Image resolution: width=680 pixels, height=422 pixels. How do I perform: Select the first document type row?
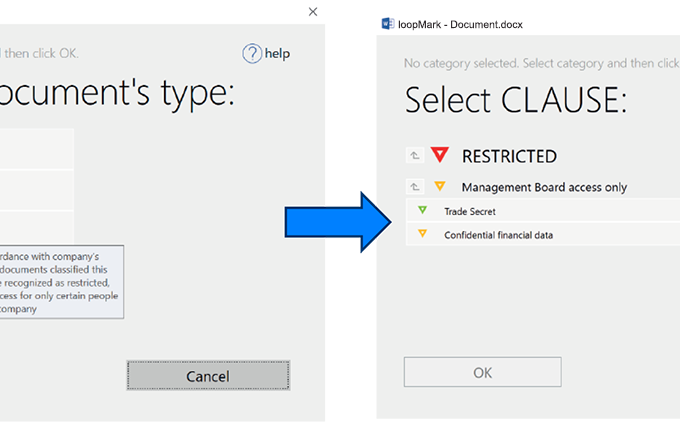pyautogui.click(x=36, y=148)
